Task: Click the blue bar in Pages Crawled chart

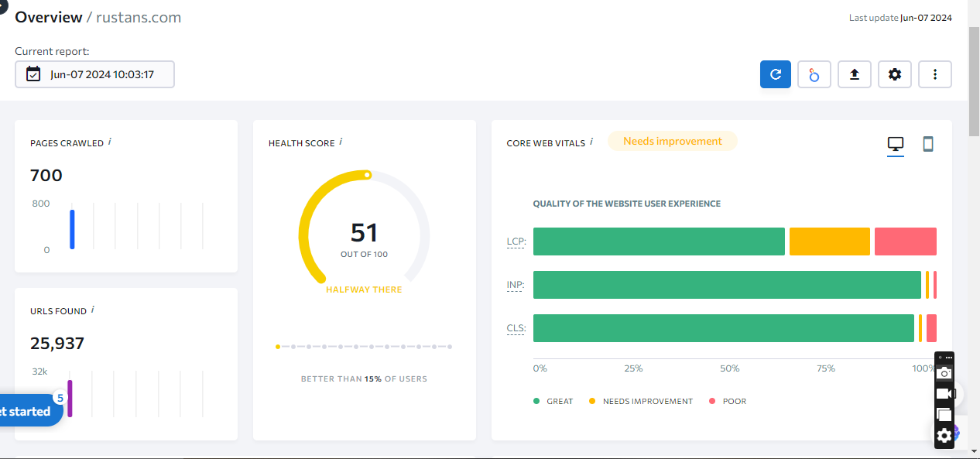Action: 72,229
